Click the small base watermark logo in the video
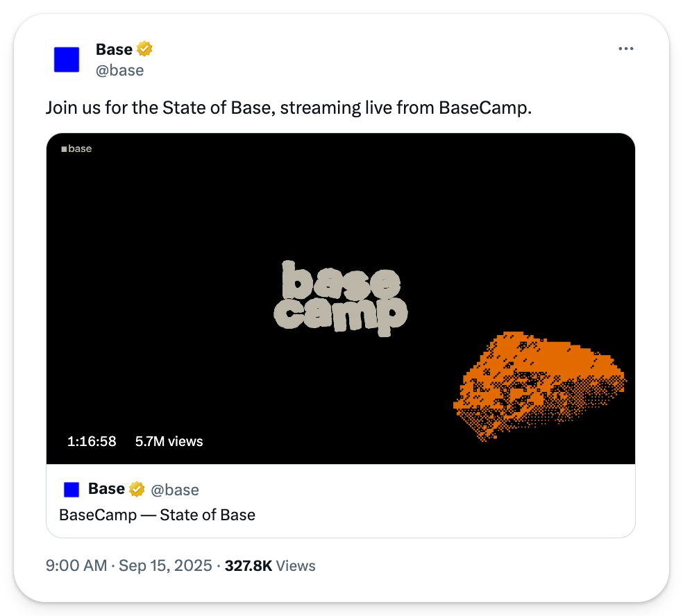This screenshot has width=683, height=616. point(76,148)
